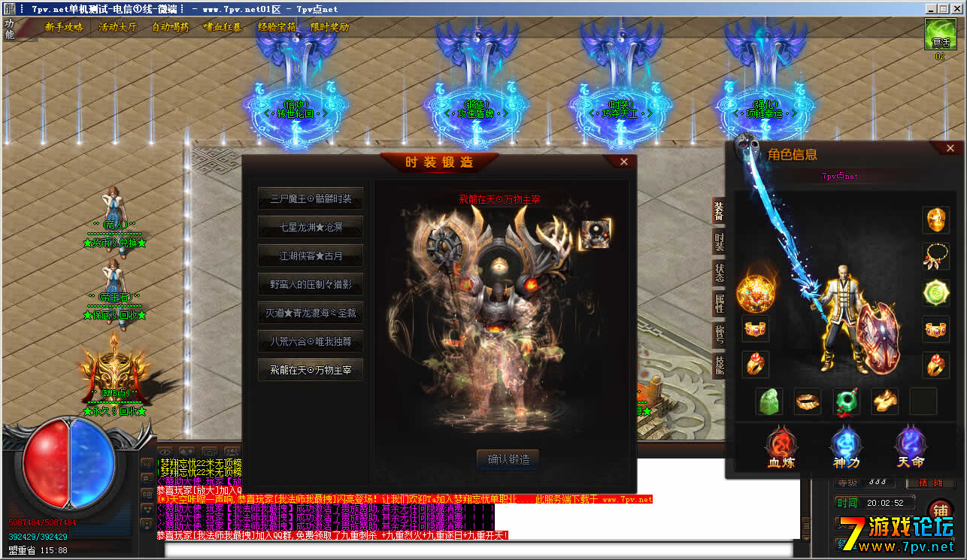Open the 经验宝箱 experience chest menu
This screenshot has height=560, width=967.
(277, 27)
